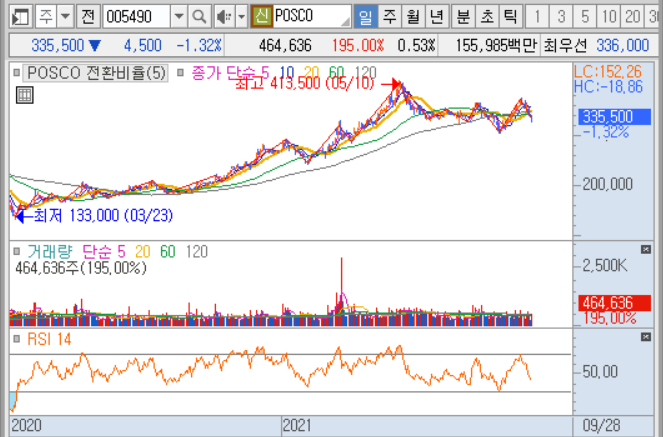Switch to 주 weekly chart period
Screen dimensions: 663x437
click(389, 17)
